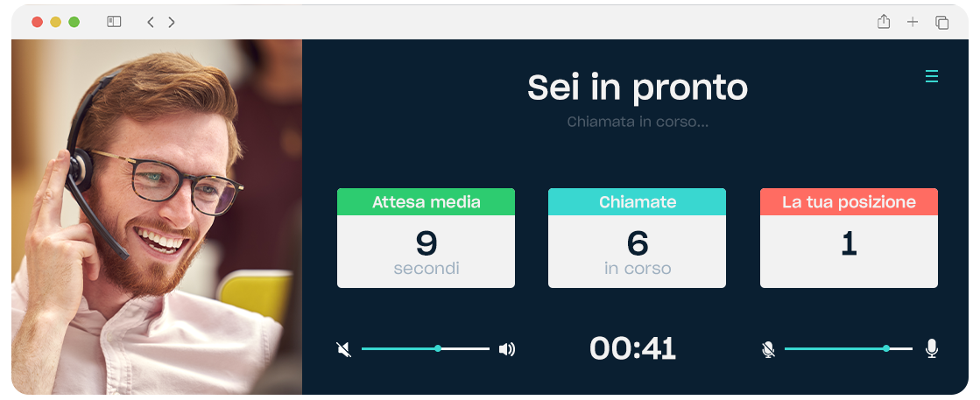Viewport: 980px width, 400px height.
Task: Click the loud speaker volume icon
Action: pos(507,348)
